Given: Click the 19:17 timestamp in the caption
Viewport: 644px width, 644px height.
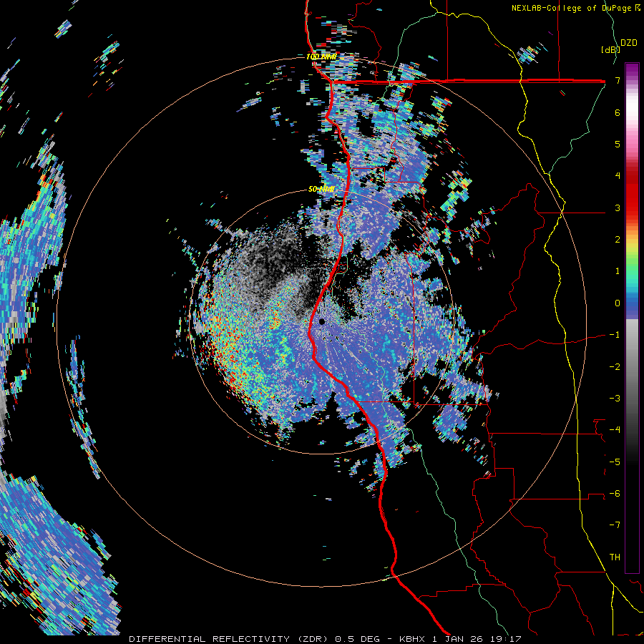Looking at the screenshot, I should tap(507, 639).
